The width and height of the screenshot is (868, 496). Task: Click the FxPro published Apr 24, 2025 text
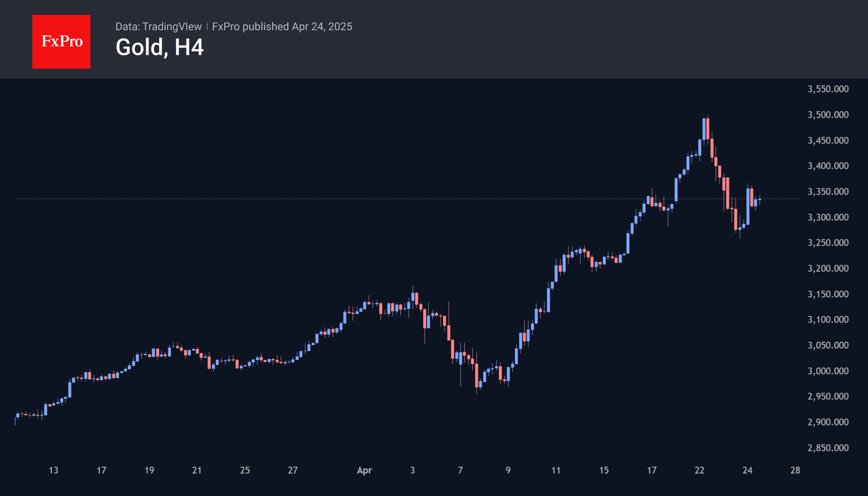click(282, 27)
